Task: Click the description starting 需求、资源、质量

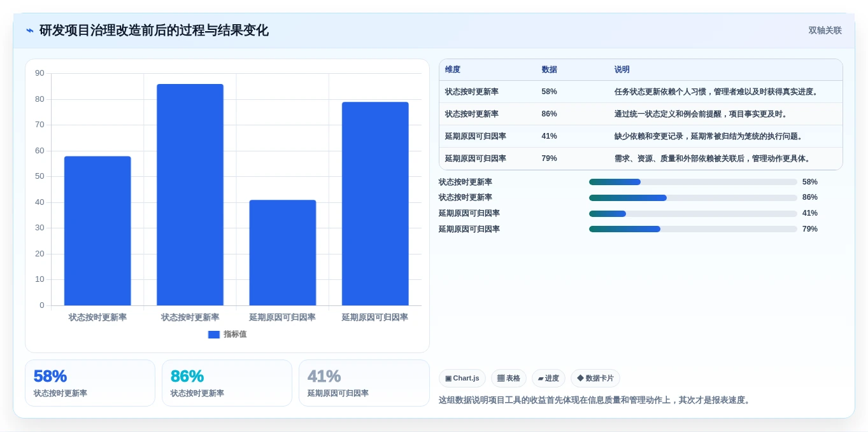Action: point(713,158)
